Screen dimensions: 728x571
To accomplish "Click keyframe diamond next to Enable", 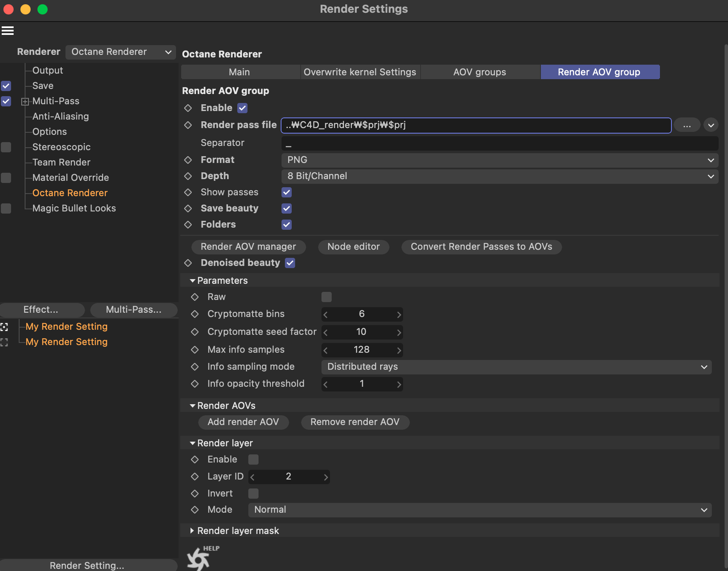I will 188,108.
